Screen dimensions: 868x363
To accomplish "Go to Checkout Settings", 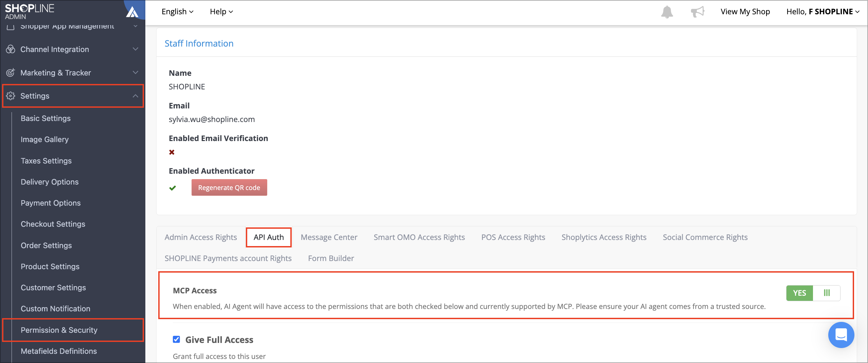I will (x=53, y=224).
